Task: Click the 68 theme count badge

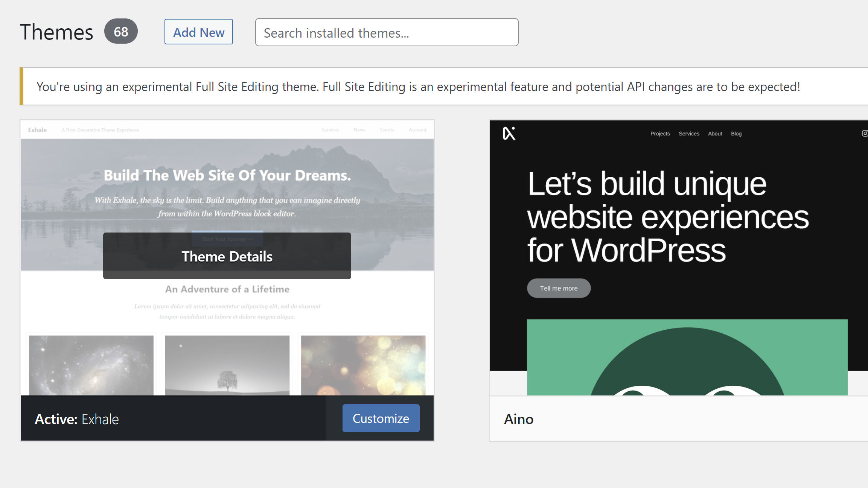Action: click(x=120, y=32)
